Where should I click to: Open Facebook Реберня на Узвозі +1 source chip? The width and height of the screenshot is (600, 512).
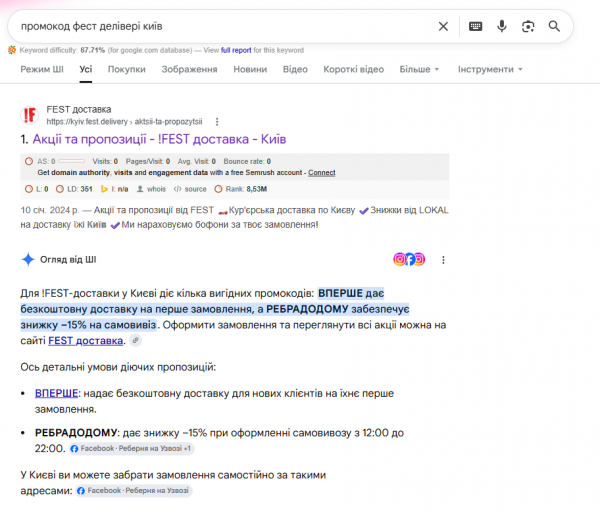[x=132, y=448]
